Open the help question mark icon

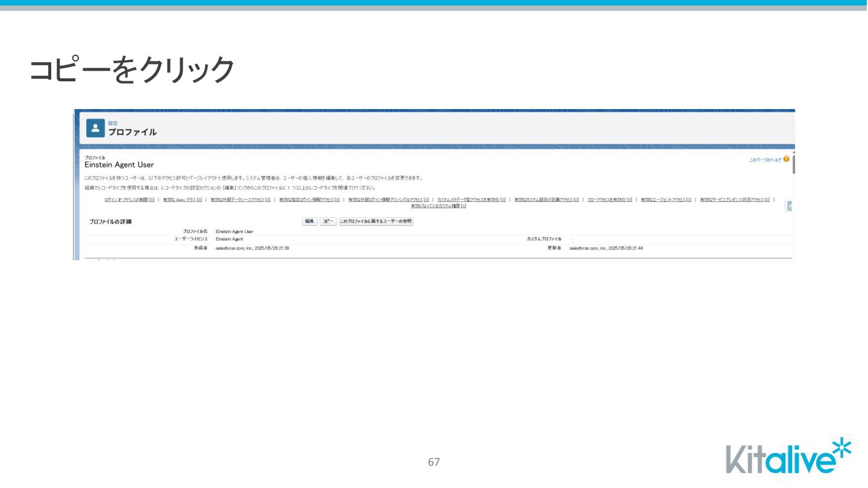coord(786,159)
